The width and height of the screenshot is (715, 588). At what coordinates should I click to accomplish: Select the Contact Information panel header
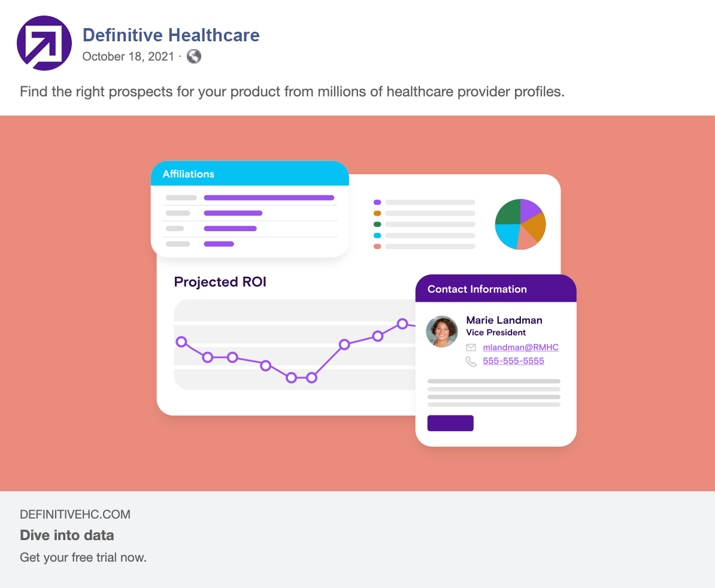(496, 289)
